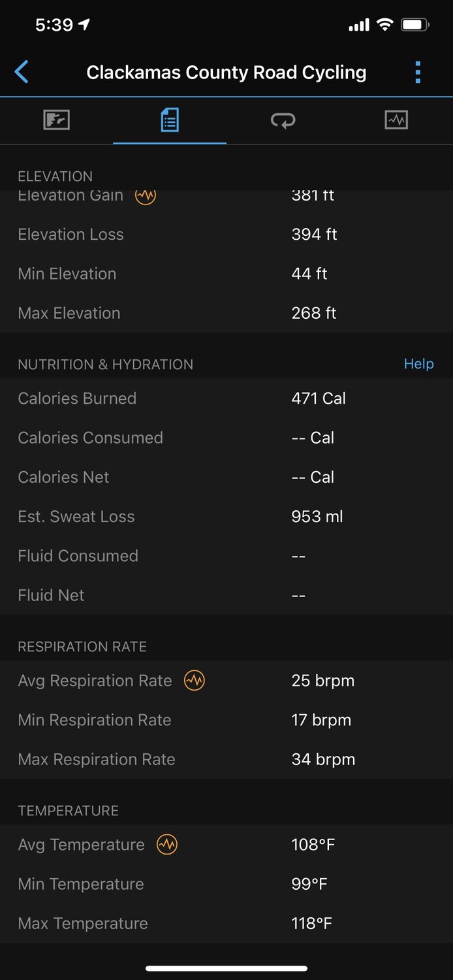
Task: Tap the Wi-Fi status icon
Action: (x=385, y=25)
